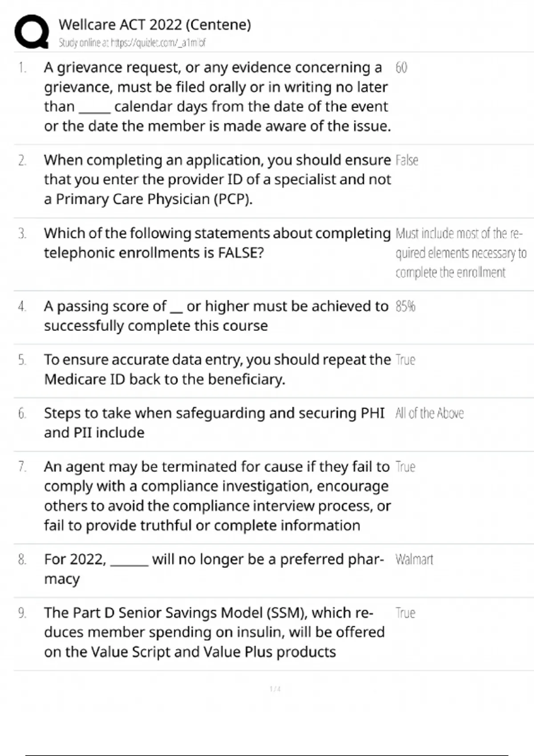Select question 9 about Senior Savings Model
The height and width of the screenshot is (756, 534).
[x=214, y=632]
